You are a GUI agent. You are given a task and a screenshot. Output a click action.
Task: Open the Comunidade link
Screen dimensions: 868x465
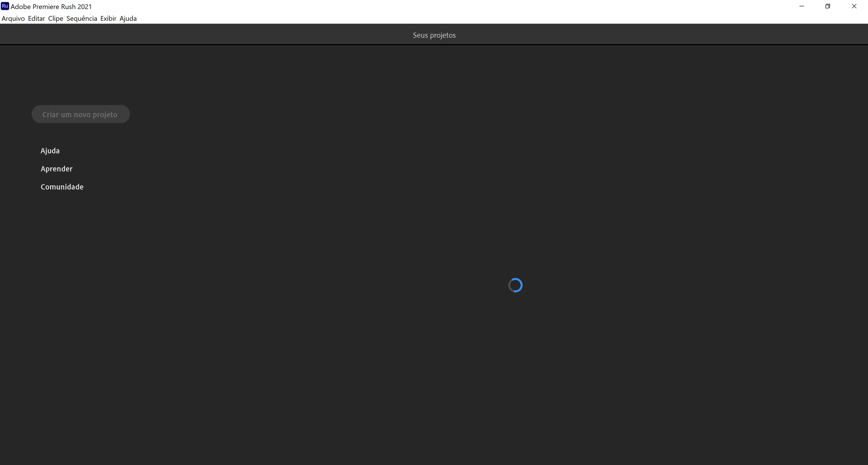coord(62,187)
